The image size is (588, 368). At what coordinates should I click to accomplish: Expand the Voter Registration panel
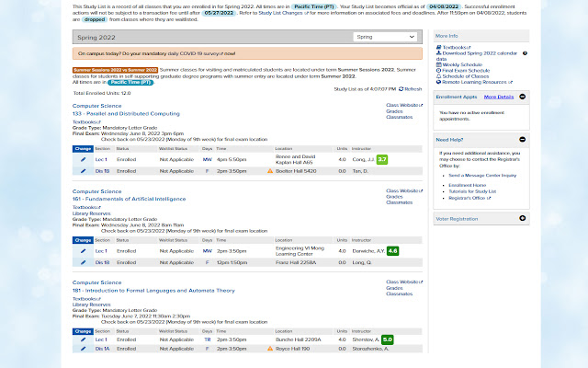point(522,218)
